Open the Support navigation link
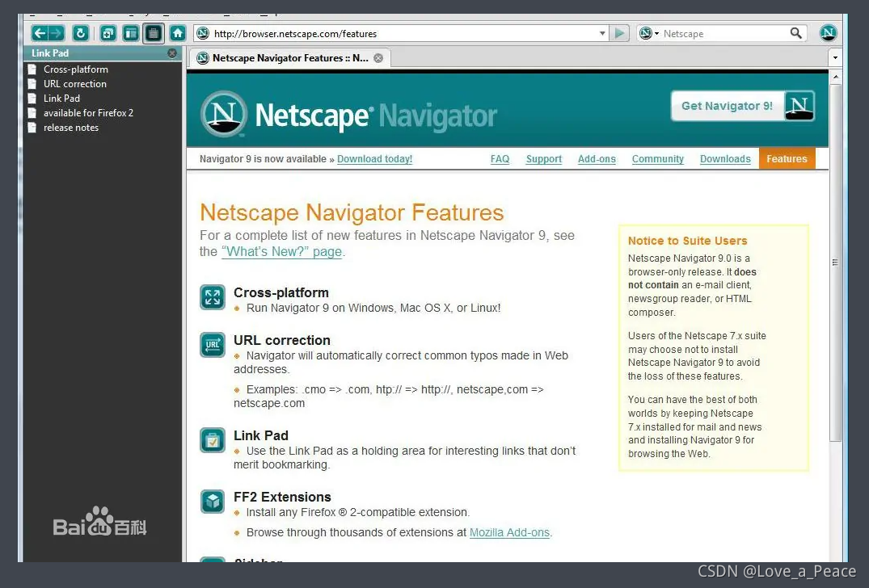Image resolution: width=869 pixels, height=588 pixels. pyautogui.click(x=544, y=159)
